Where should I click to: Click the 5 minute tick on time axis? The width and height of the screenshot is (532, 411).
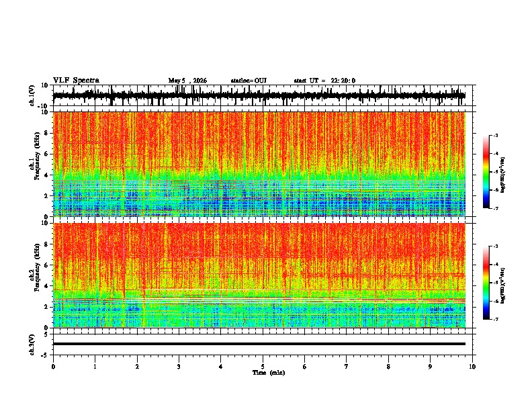(x=263, y=367)
